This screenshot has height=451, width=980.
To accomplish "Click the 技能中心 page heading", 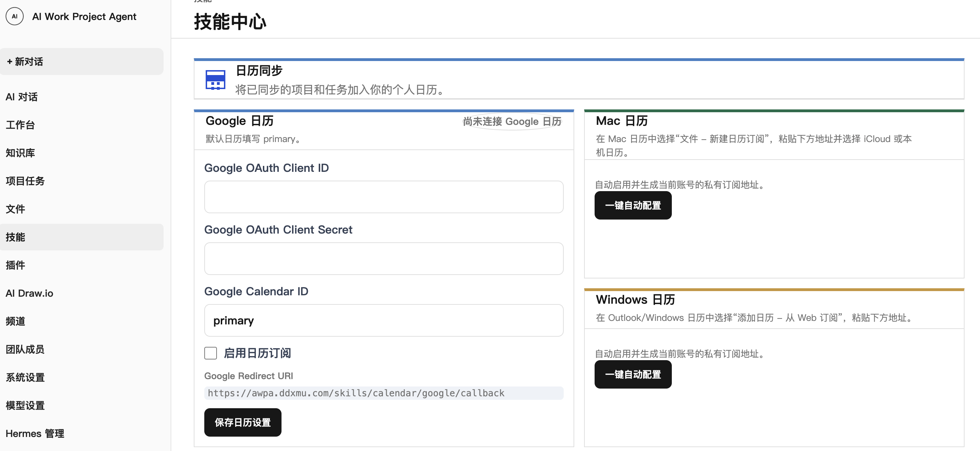I will [230, 21].
